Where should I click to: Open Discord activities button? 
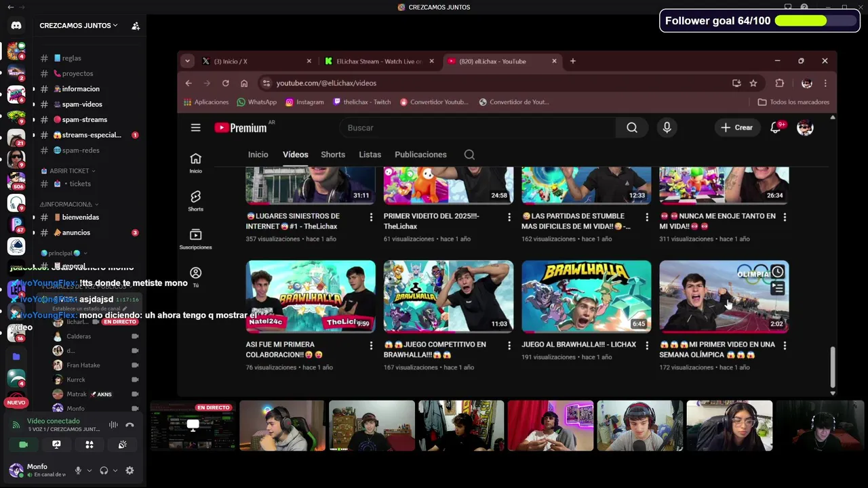pos(89,445)
